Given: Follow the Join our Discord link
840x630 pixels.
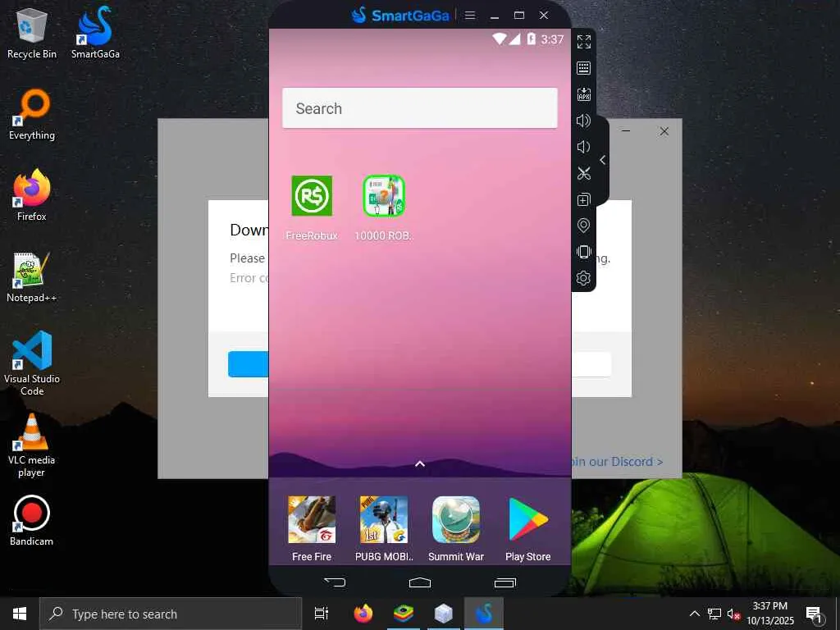Looking at the screenshot, I should coord(617,461).
